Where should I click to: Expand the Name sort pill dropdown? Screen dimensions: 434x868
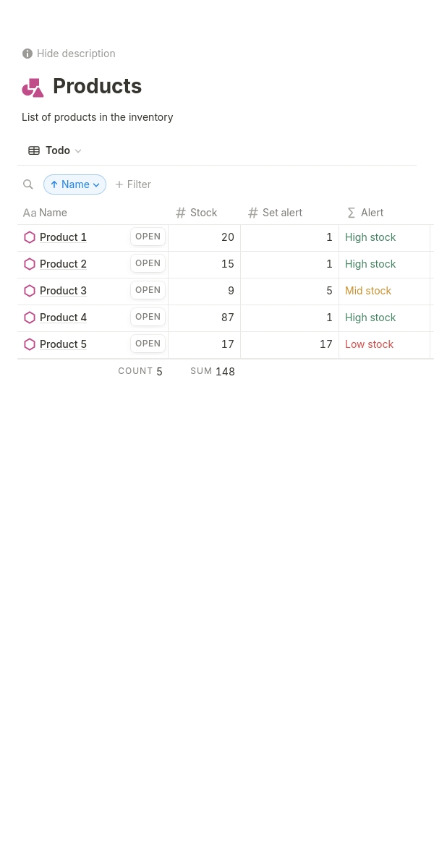pyautogui.click(x=96, y=185)
